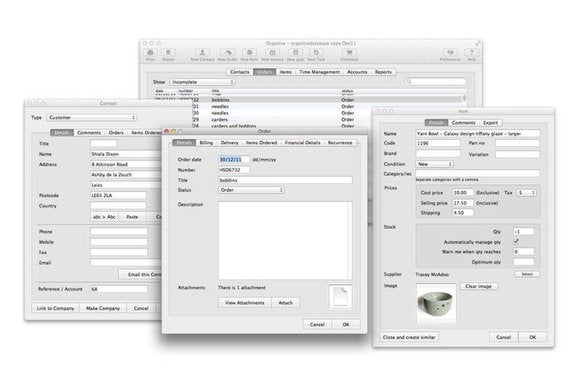Click the Attach button in Order dialog
Screen dimensions: 580x388
(286, 303)
